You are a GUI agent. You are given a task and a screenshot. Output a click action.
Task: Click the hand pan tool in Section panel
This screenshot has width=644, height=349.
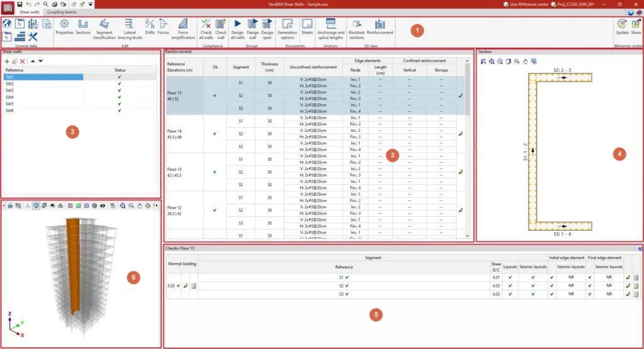[525, 62]
